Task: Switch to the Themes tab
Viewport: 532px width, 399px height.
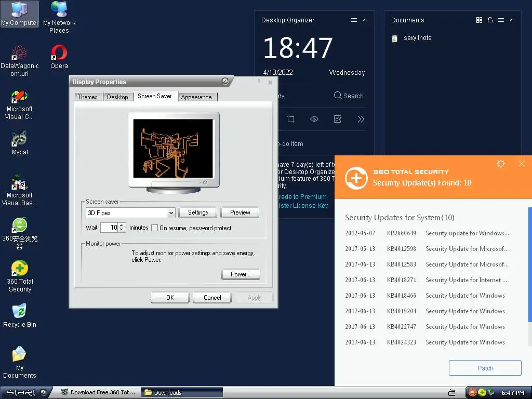Action: [x=87, y=97]
